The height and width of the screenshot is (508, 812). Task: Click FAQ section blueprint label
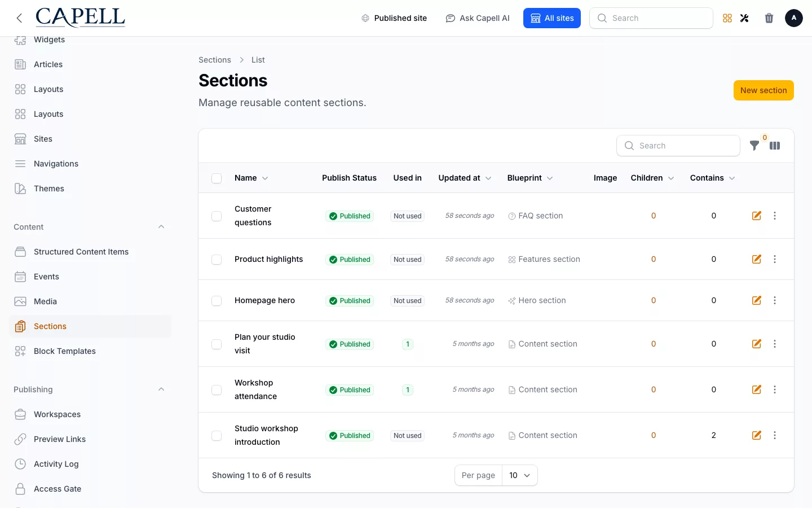tap(536, 216)
